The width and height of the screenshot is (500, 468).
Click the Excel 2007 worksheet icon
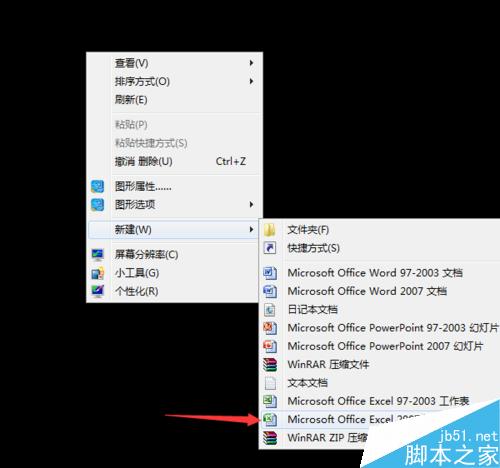click(x=270, y=419)
